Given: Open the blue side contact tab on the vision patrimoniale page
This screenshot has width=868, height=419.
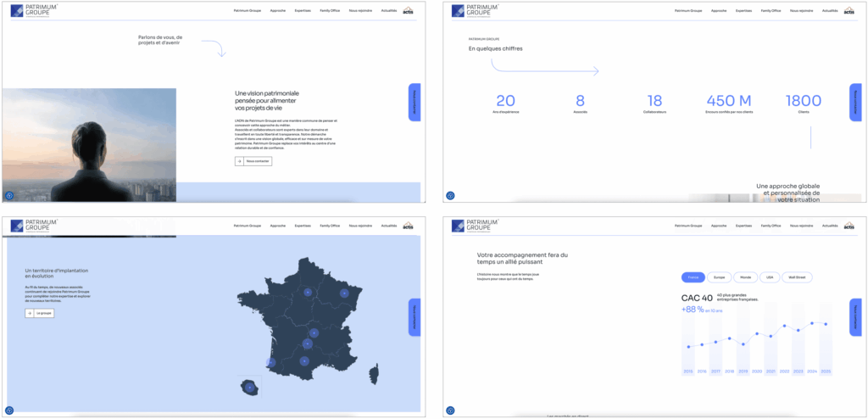Looking at the screenshot, I should [415, 102].
